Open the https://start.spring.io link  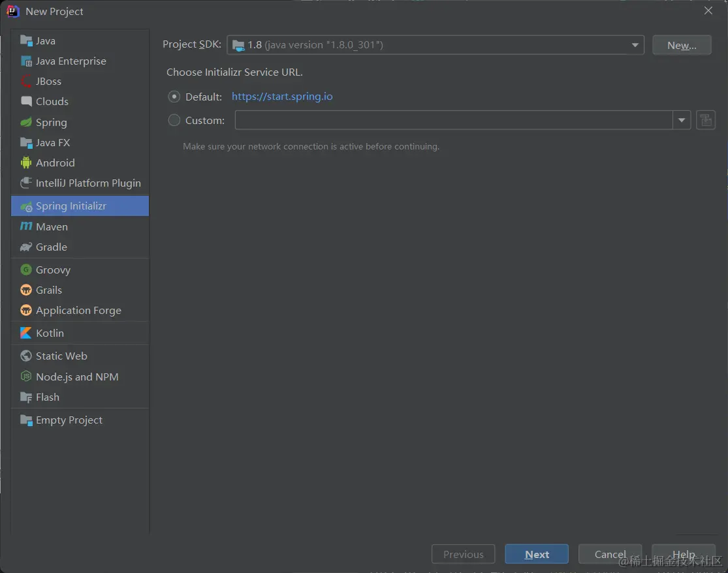click(x=282, y=97)
